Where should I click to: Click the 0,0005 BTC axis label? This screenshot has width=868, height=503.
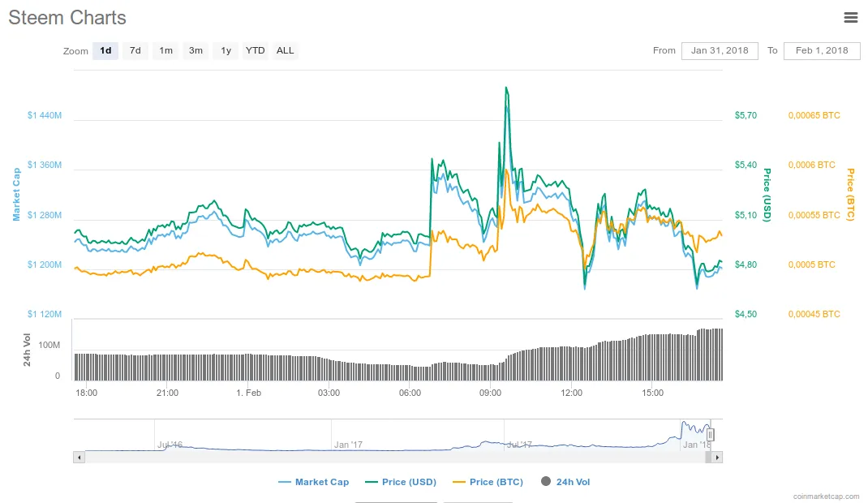(811, 265)
